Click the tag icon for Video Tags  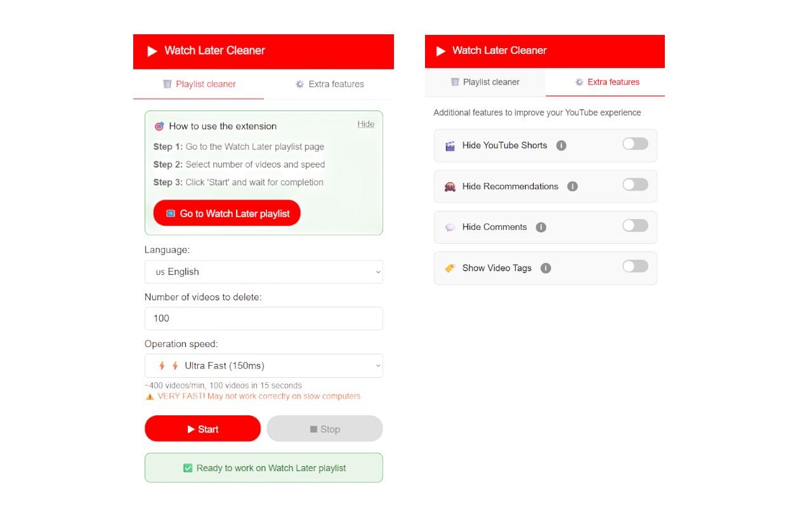pos(450,268)
